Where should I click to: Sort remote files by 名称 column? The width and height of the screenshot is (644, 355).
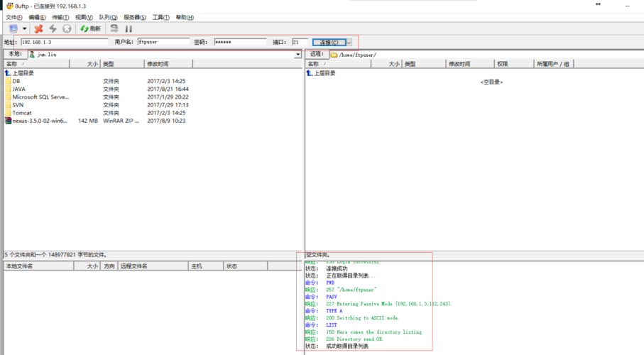338,64
